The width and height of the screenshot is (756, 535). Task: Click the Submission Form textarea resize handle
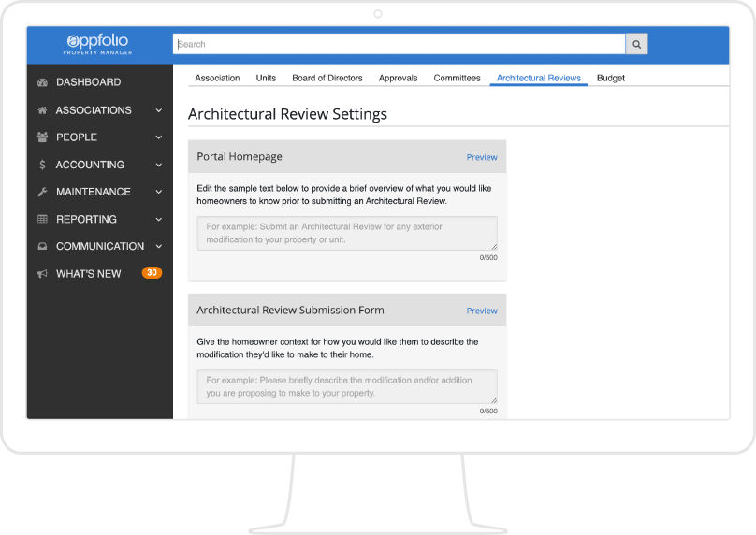[x=494, y=400]
